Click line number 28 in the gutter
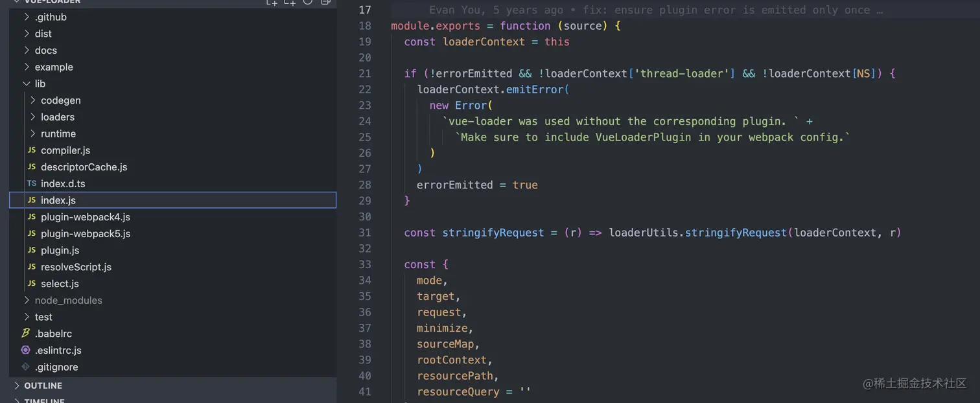 tap(364, 185)
